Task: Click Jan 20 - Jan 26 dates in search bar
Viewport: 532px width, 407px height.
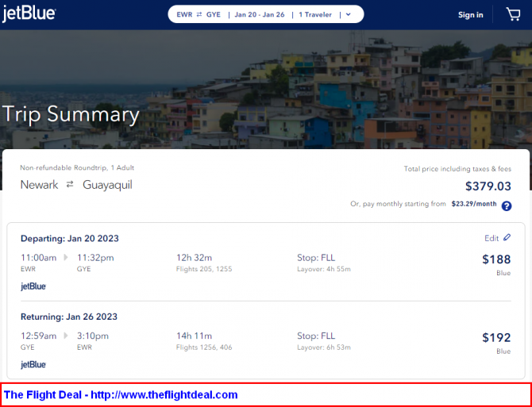Action: click(x=259, y=15)
